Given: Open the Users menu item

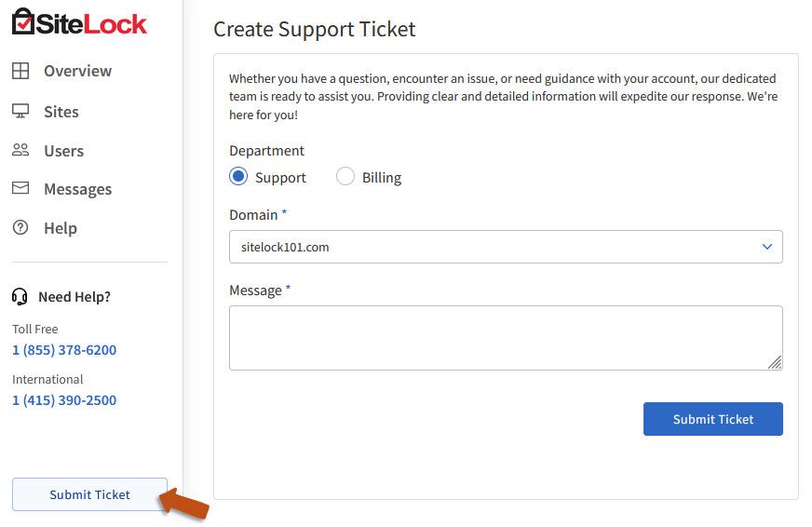Looking at the screenshot, I should [63, 151].
